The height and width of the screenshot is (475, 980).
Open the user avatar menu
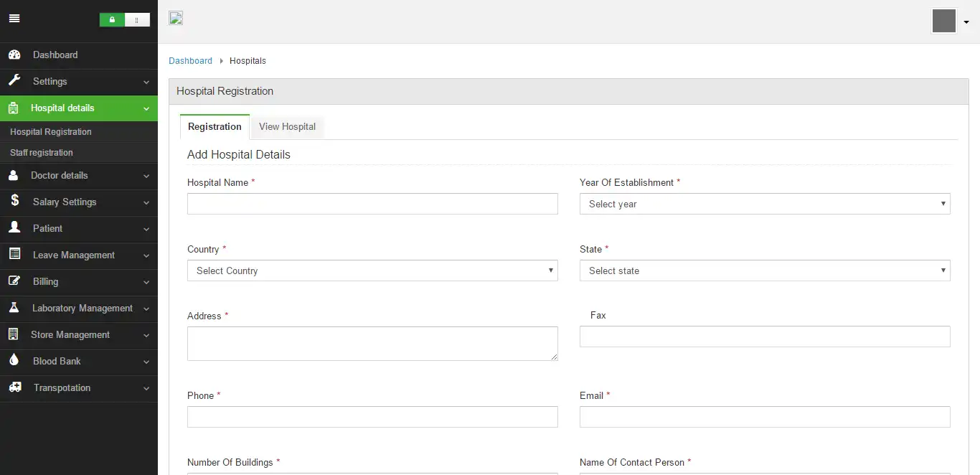[951, 22]
